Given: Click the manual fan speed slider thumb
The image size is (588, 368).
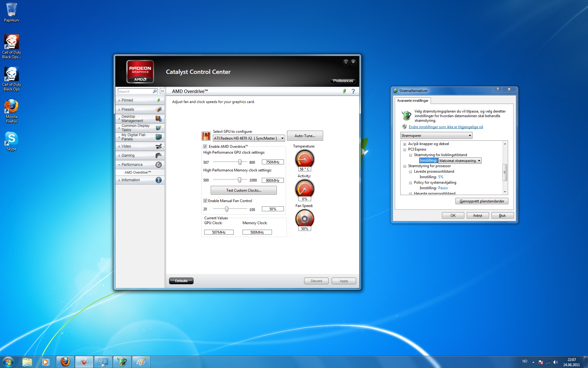Looking at the screenshot, I should coord(227,209).
